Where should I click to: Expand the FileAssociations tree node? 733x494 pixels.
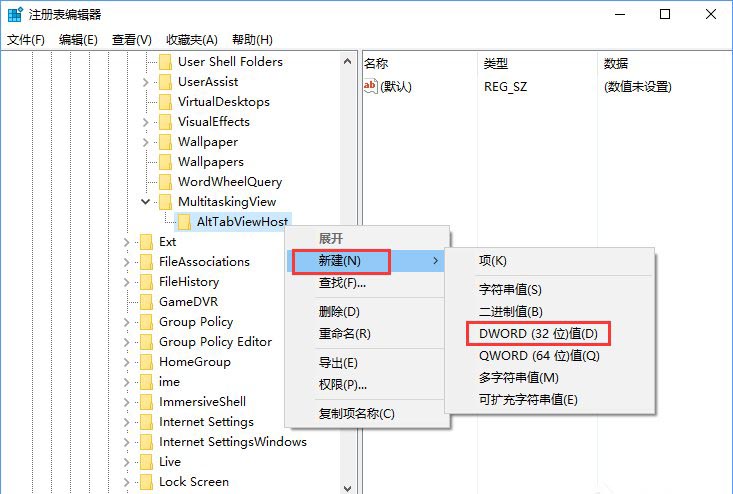coord(127,262)
